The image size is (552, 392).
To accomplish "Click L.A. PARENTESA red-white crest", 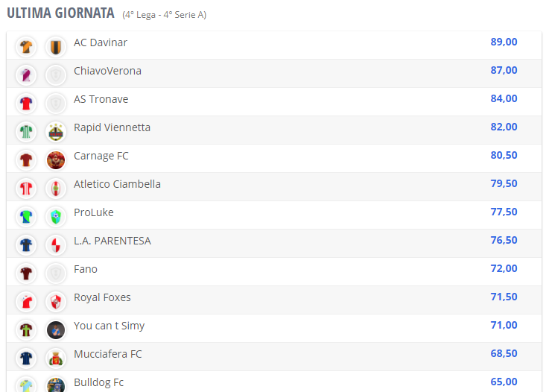I will point(56,245).
